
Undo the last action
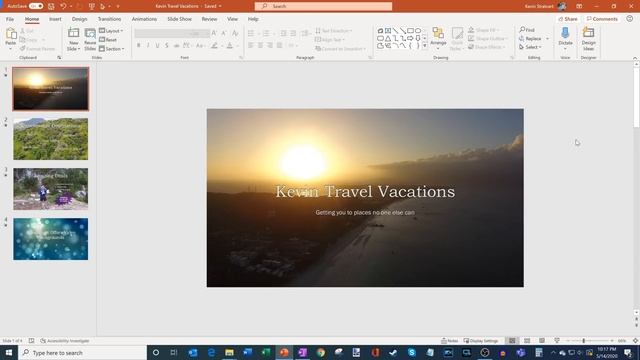click(x=63, y=6)
